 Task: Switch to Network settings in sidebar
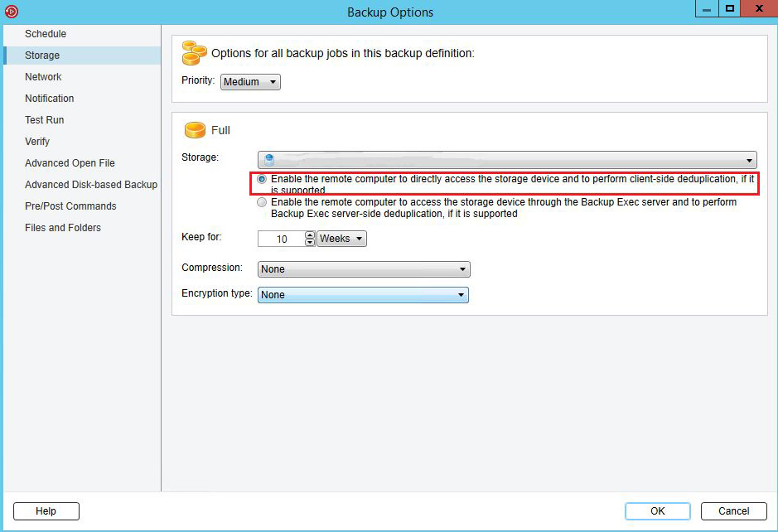[43, 77]
